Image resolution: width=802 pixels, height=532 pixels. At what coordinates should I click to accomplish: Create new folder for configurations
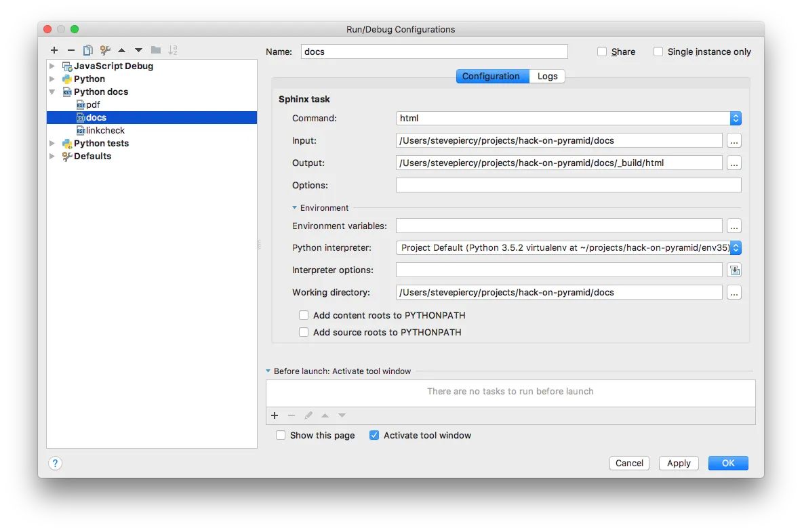click(x=156, y=50)
